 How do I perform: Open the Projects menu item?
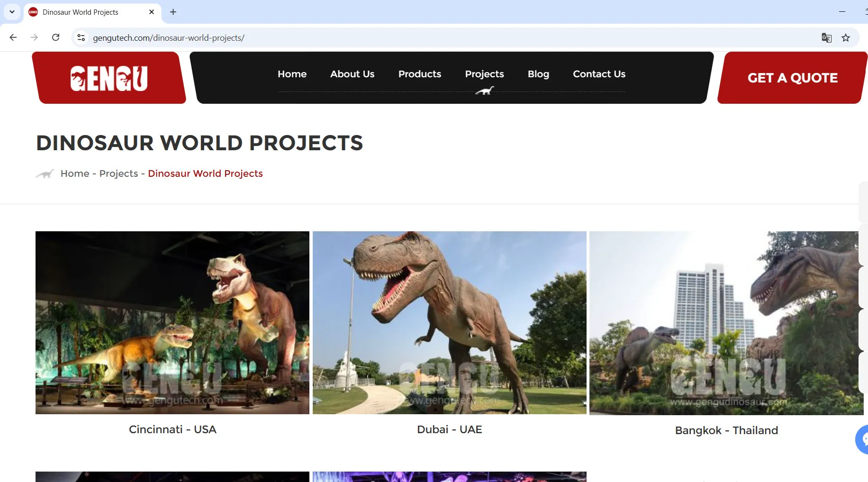(x=484, y=74)
